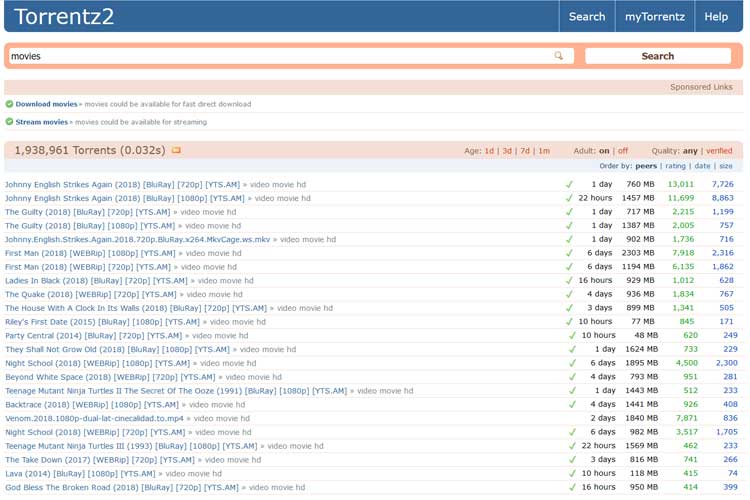750x500 pixels.
Task: Open They Shall Not Grow Old torrent
Action: coord(117,350)
